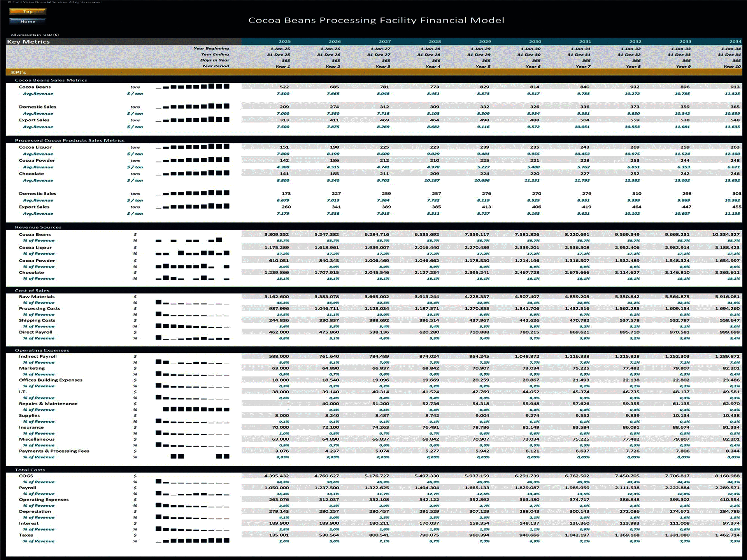Click the Home navigation button
This screenshot has height=560, width=747.
click(28, 21)
